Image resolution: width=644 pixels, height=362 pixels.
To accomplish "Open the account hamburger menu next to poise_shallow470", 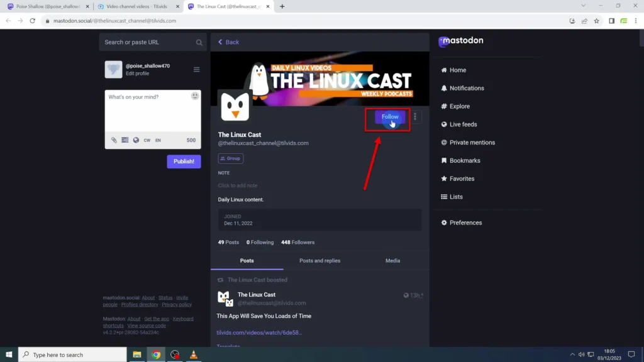I will tap(196, 69).
